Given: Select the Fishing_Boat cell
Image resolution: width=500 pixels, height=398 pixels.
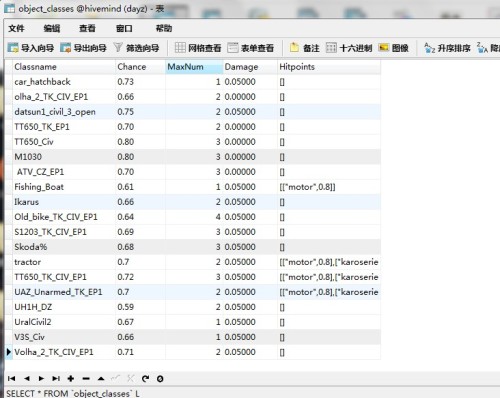Looking at the screenshot, I should [64, 187].
